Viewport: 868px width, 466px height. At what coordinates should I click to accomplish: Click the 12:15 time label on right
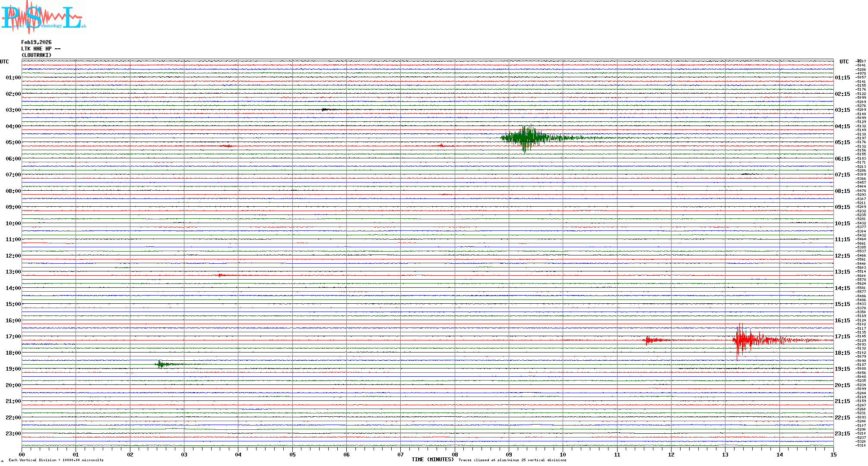842,256
